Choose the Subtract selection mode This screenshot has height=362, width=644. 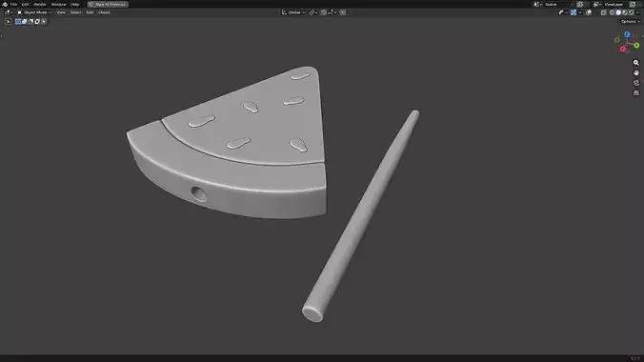(30, 21)
